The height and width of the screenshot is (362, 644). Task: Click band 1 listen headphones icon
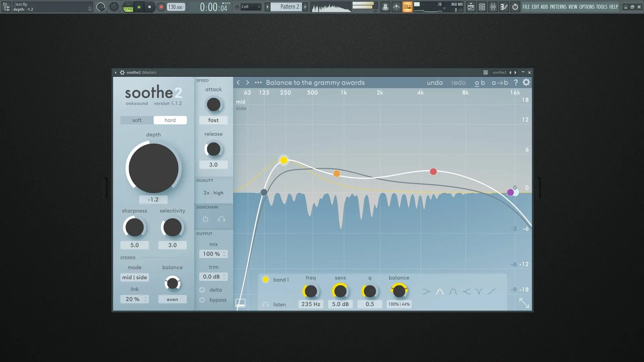[265, 304]
